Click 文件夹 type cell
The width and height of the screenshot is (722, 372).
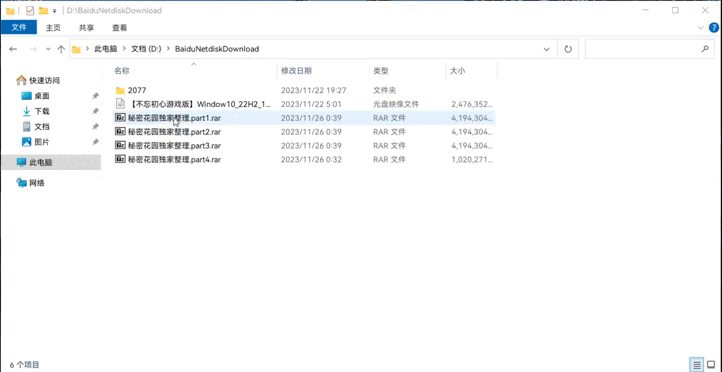click(384, 90)
